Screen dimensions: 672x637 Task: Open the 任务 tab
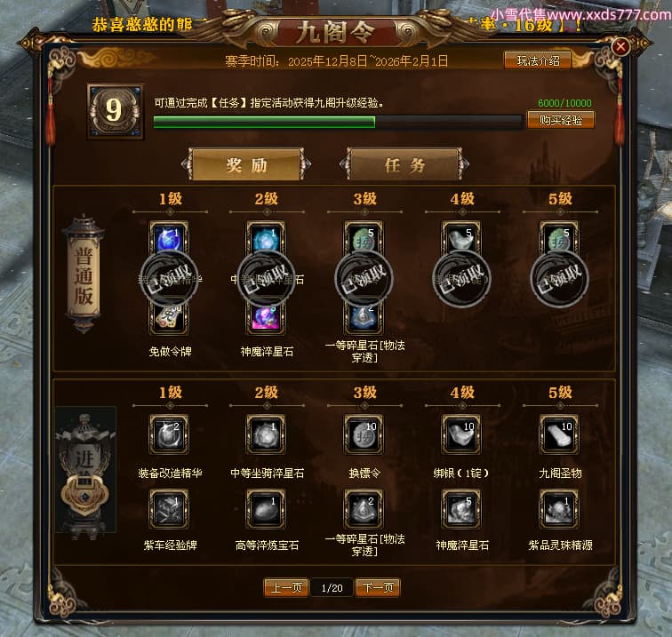pos(404,165)
